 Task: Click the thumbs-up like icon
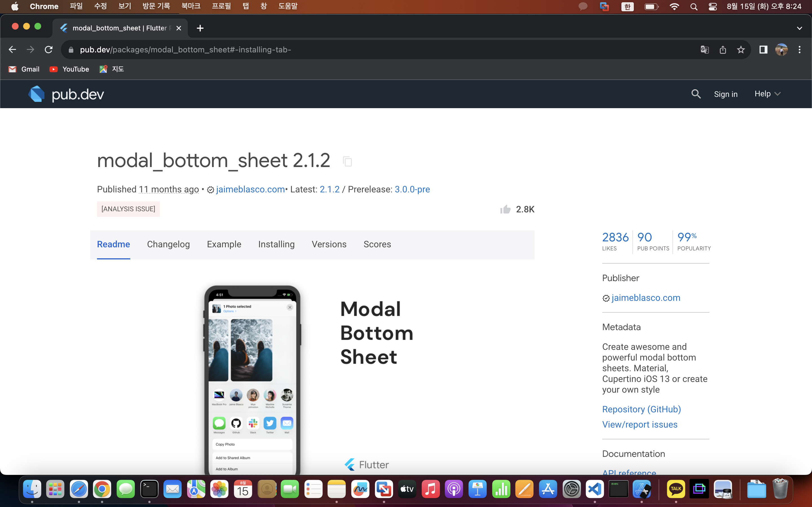click(505, 210)
